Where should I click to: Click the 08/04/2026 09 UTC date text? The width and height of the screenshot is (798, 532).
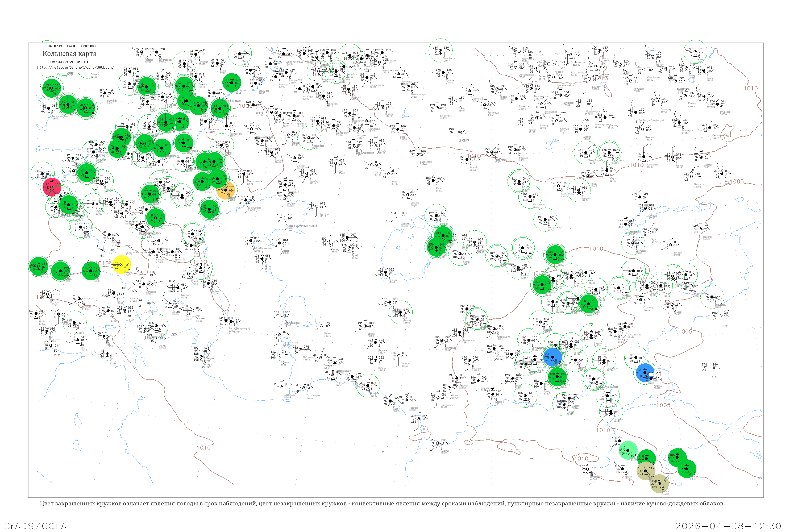(x=70, y=62)
